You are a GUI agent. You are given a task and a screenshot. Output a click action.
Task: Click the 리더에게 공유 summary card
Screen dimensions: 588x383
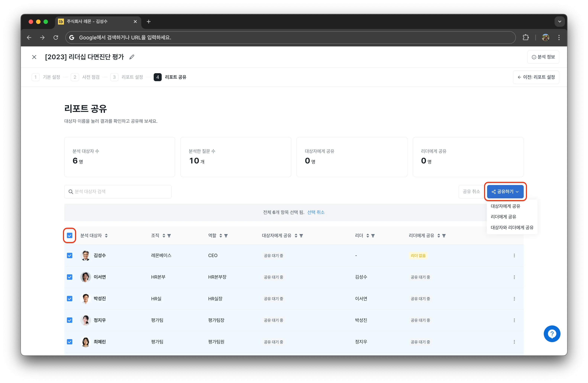point(468,157)
